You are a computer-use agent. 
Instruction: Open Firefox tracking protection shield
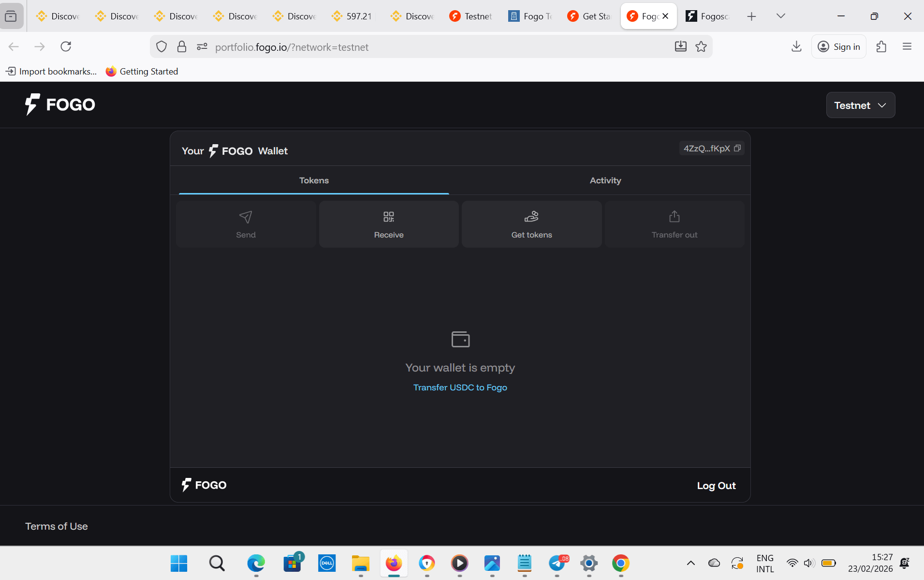161,46
